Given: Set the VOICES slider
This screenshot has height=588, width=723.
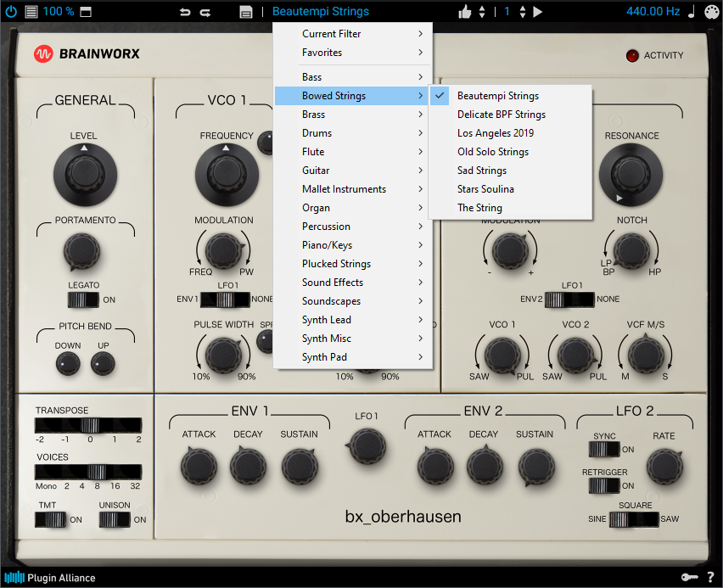Looking at the screenshot, I should tap(88, 472).
